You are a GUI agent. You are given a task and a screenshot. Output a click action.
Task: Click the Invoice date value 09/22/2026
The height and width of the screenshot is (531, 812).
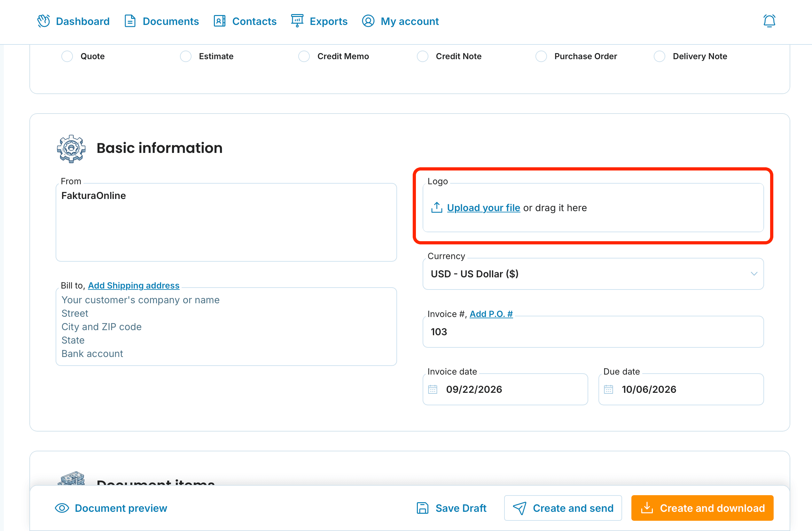tap(474, 389)
